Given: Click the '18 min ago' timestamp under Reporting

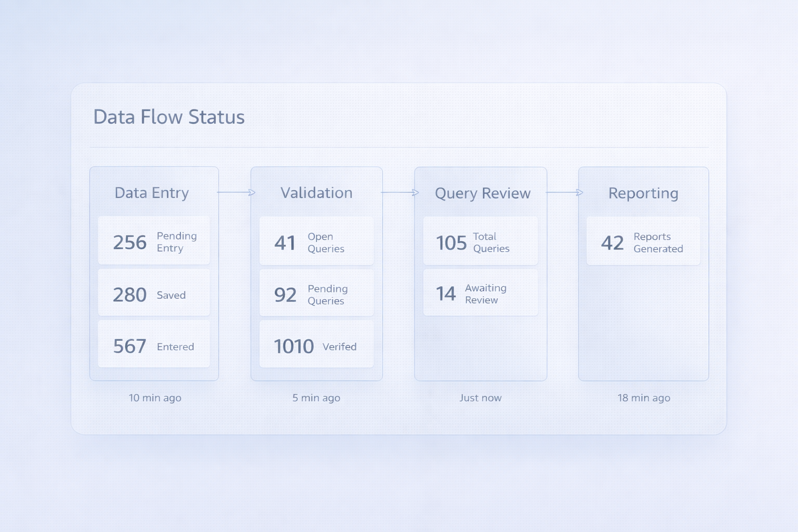Looking at the screenshot, I should pyautogui.click(x=644, y=398).
